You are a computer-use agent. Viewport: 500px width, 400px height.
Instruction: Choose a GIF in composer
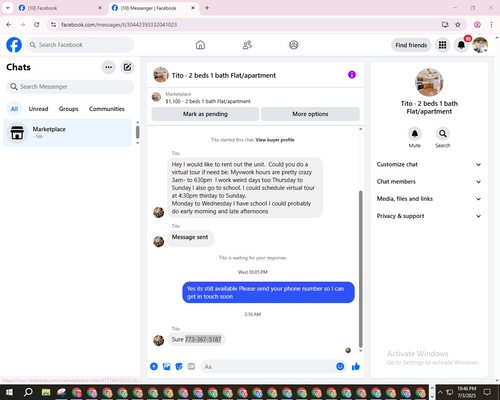191,367
